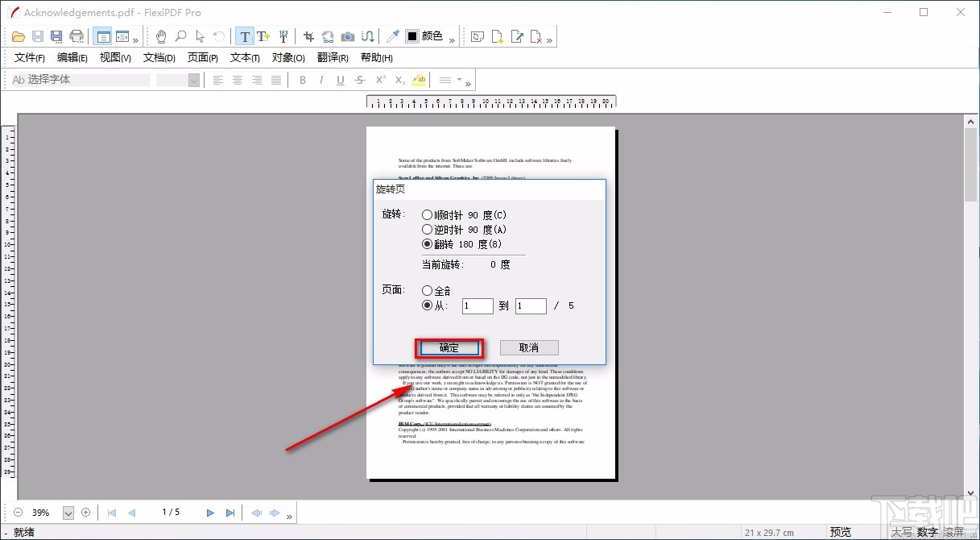The image size is (980, 540).
Task: Select the eyedropper color picker tool
Action: pyautogui.click(x=393, y=36)
